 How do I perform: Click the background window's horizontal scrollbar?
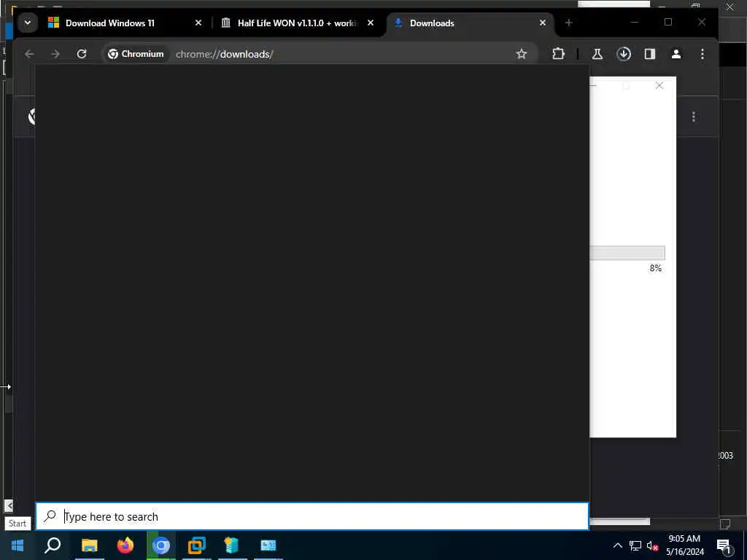tap(619, 522)
